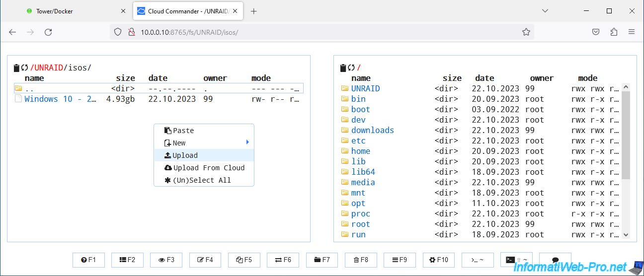644x276 pixels.
Task: Open the Firefox hamburger application menu
Action: (x=632, y=32)
